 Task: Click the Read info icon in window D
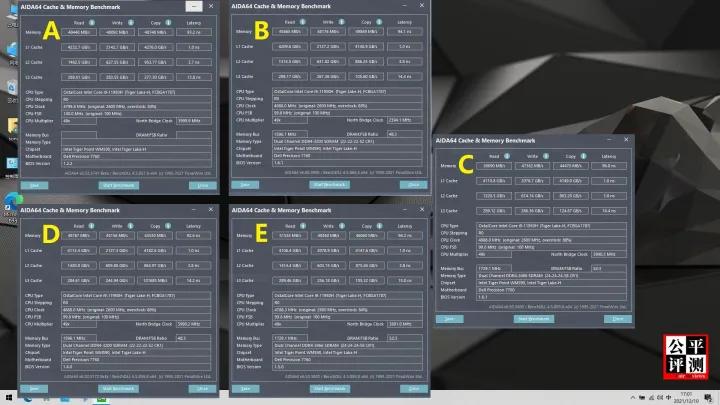(x=91, y=226)
